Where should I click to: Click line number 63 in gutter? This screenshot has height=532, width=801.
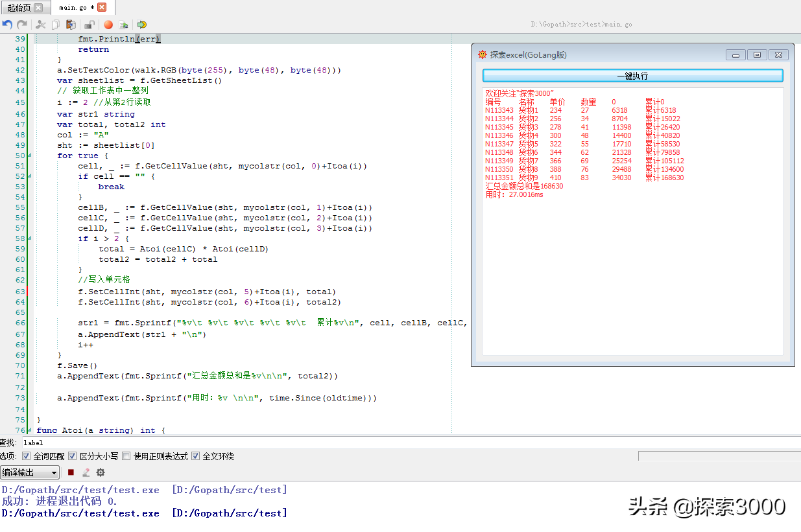pyautogui.click(x=19, y=292)
